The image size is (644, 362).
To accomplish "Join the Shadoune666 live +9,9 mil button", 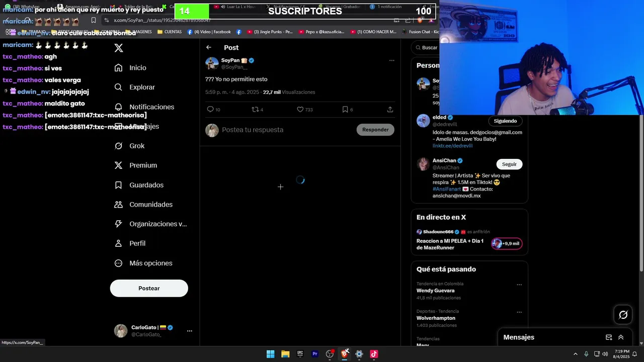I will [507, 243].
